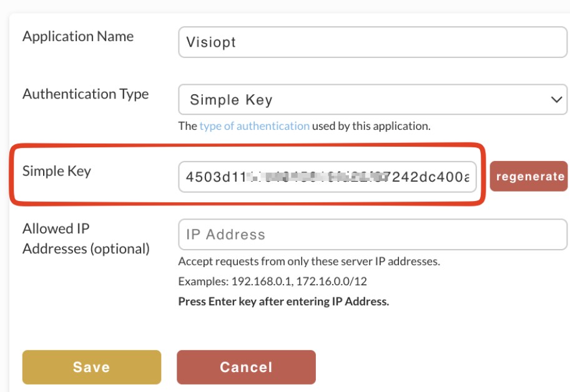Viewport: 570px width, 392px height.
Task: Follow the 'type of authentication' link
Action: pos(255,126)
